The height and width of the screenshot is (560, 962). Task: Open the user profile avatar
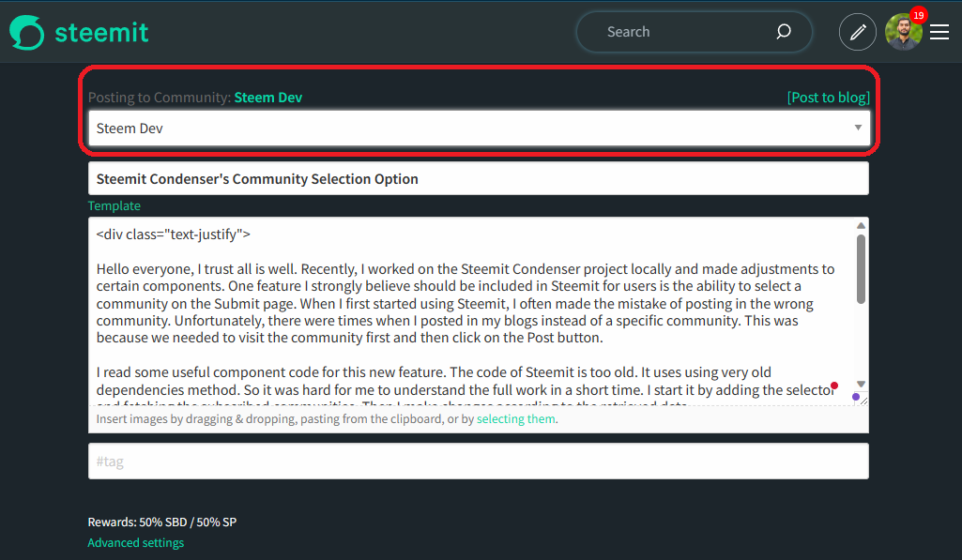click(903, 32)
